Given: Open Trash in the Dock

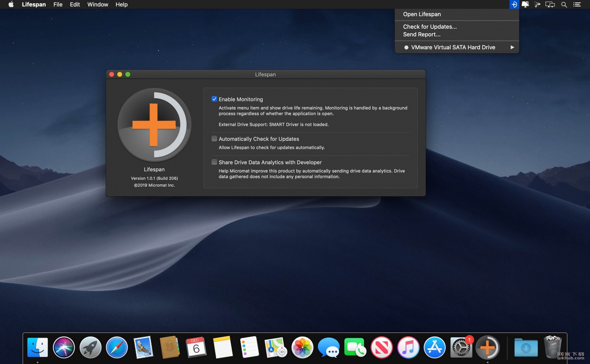Looking at the screenshot, I should 552,347.
